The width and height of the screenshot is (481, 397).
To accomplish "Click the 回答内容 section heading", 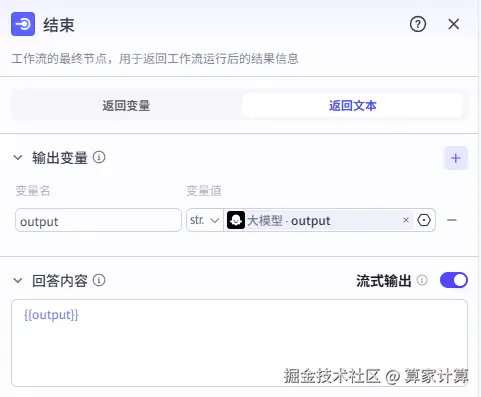I will click(x=60, y=281).
